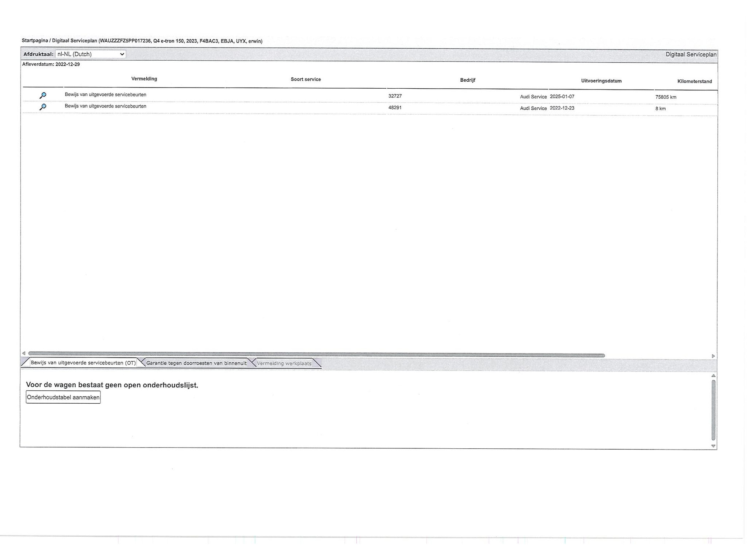
Task: Click the lower panel scroll down arrow
Action: tap(713, 446)
